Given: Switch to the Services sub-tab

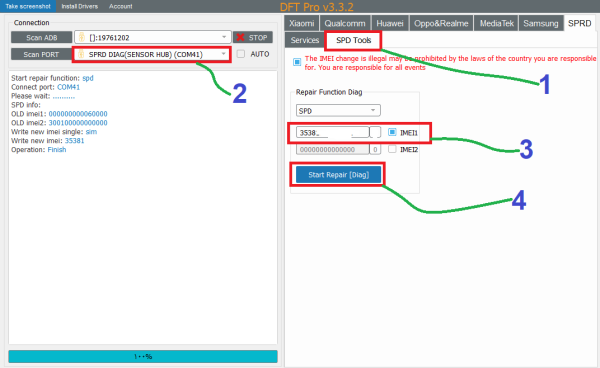Looking at the screenshot, I should pyautogui.click(x=305, y=40).
